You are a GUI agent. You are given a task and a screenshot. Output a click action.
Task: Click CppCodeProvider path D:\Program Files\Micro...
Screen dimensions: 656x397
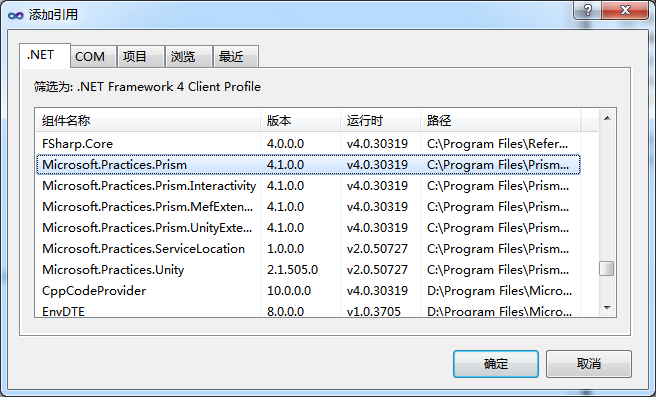coord(499,291)
